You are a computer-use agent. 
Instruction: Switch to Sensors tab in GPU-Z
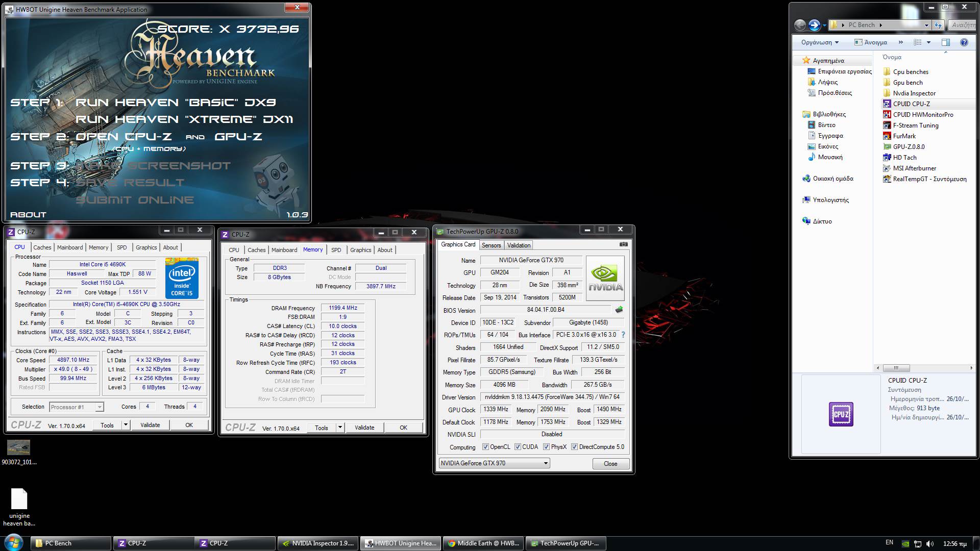[x=491, y=245]
